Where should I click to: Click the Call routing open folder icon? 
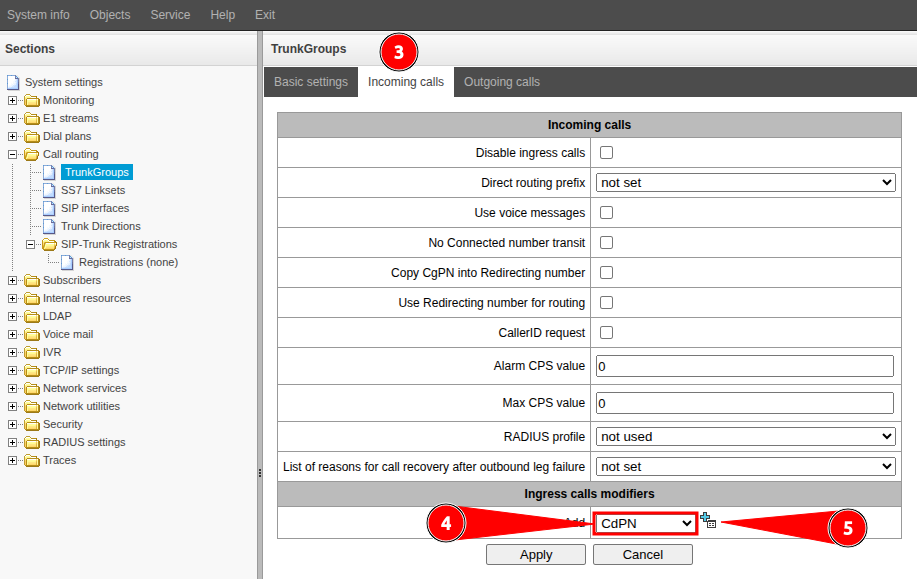click(32, 154)
